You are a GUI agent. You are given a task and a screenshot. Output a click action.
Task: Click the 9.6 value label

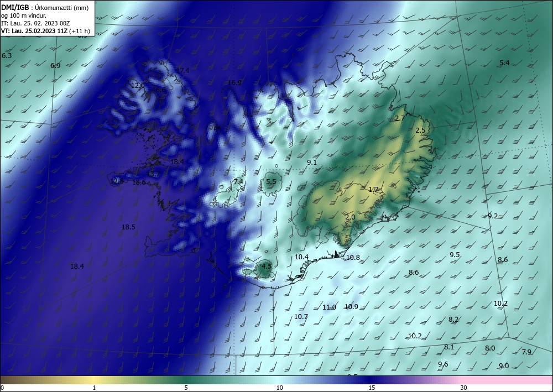click(443, 364)
